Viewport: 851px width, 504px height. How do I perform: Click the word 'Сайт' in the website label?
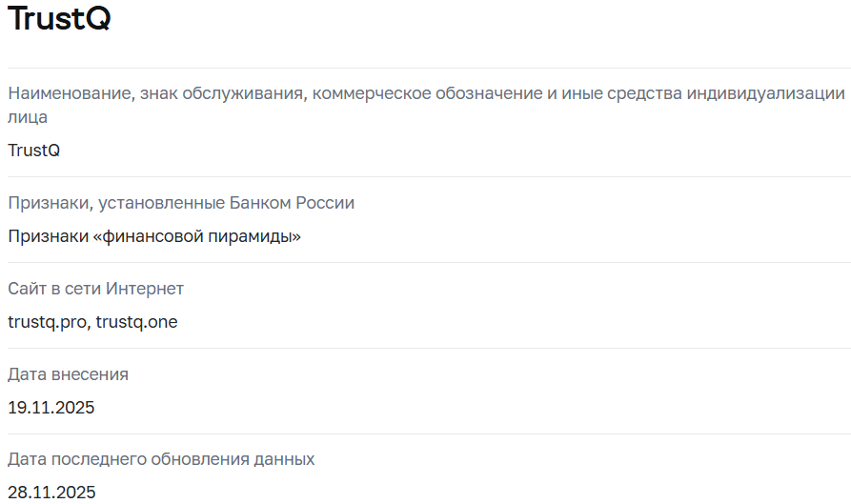(29, 289)
